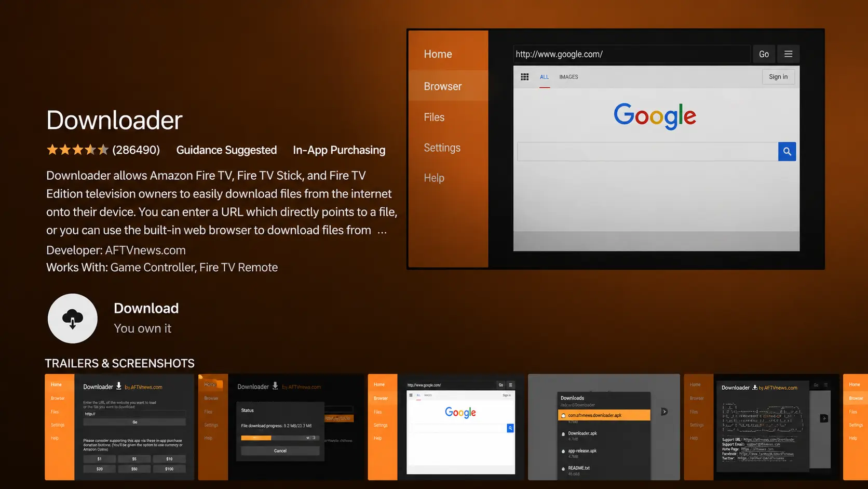Image resolution: width=868 pixels, height=489 pixels.
Task: Switch to the IMAGES tab on Google
Action: 568,77
